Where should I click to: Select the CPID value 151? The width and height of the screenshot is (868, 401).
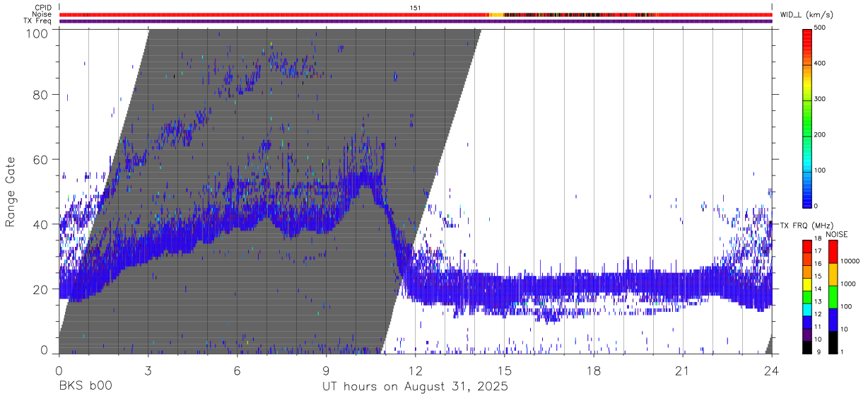(416, 8)
